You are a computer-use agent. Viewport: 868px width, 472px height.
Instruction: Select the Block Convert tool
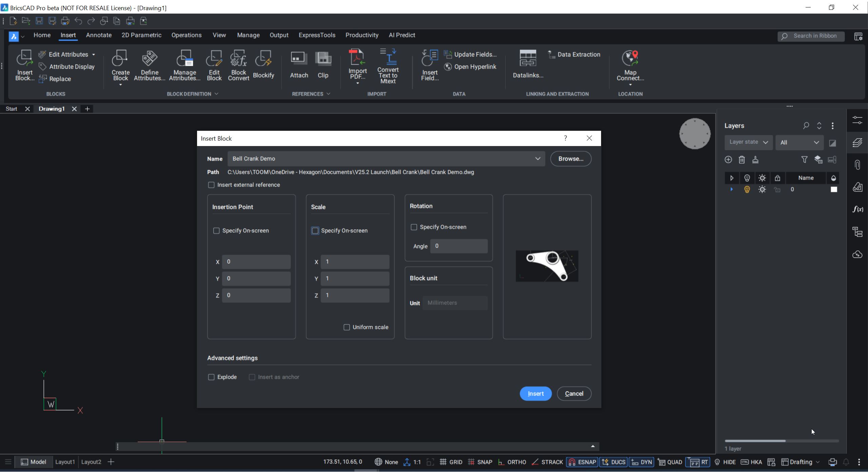238,65
